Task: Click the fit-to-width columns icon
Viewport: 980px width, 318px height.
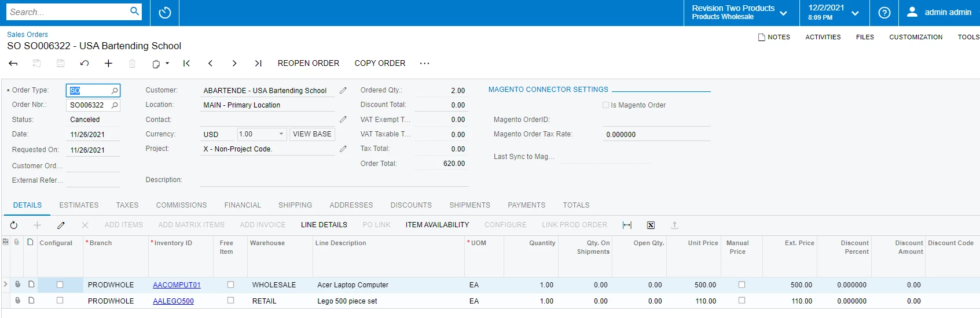Action: coord(627,225)
